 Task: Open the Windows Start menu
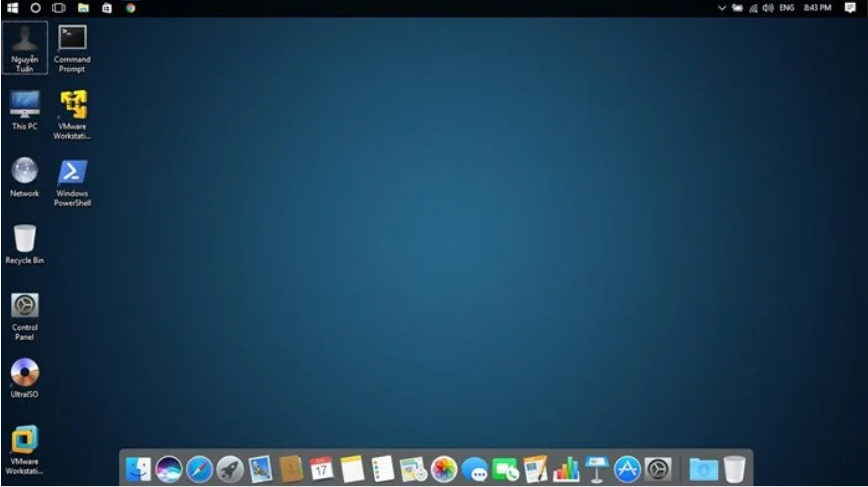point(12,8)
